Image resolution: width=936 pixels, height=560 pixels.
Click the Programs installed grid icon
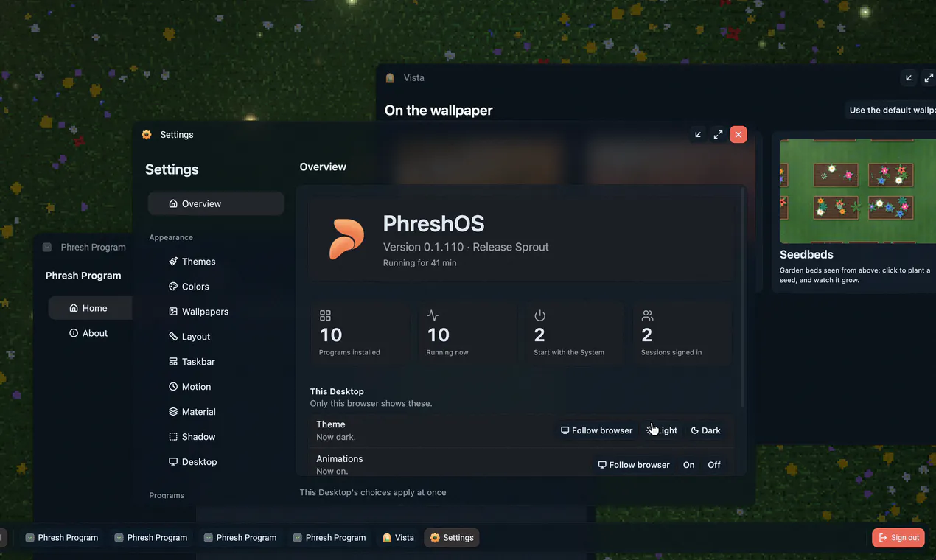(x=325, y=315)
